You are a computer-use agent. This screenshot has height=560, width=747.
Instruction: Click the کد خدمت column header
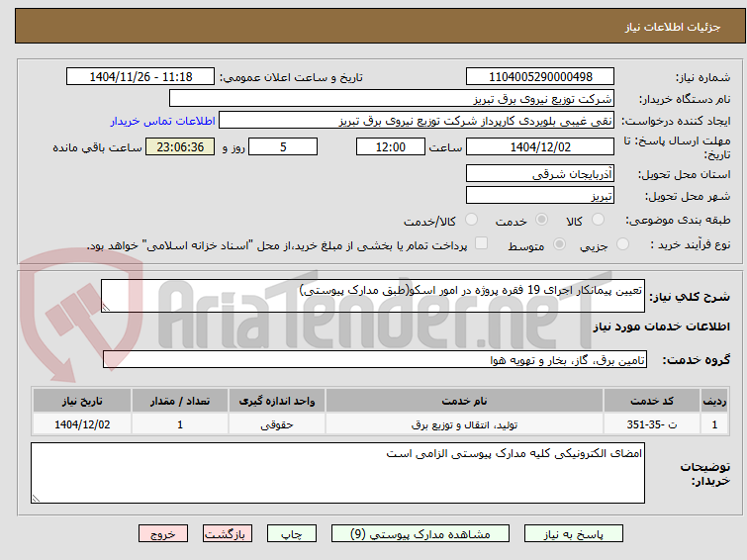pos(652,401)
